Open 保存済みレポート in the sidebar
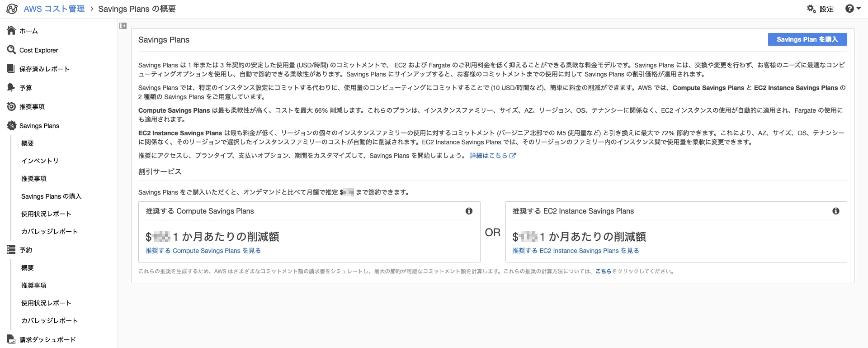868x348 pixels. coord(44,69)
